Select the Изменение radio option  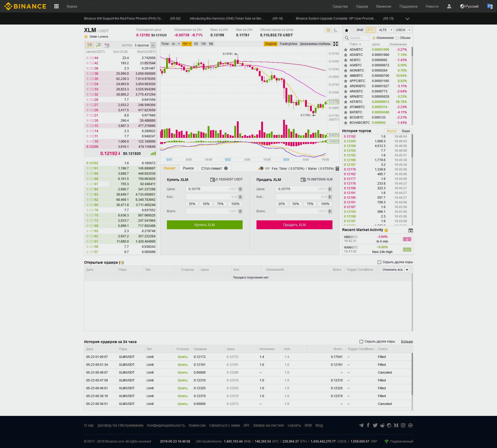coord(374,38)
